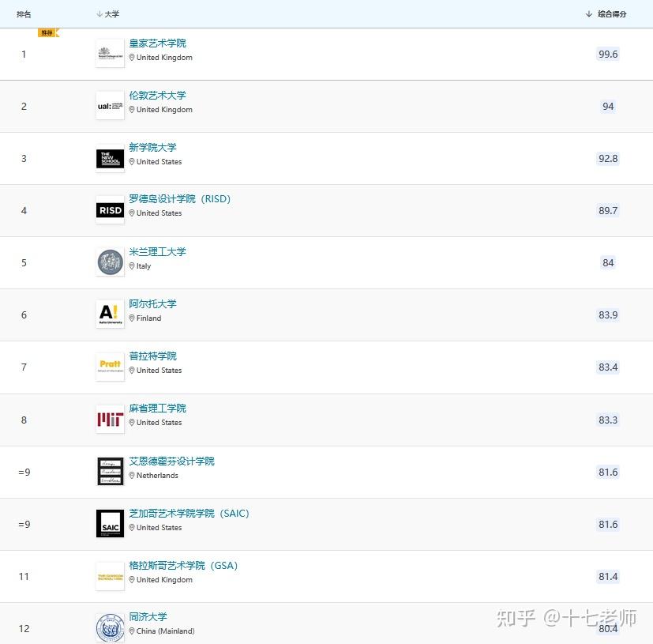Click the SAIC logo icon
This screenshot has width=653, height=644.
[x=110, y=524]
